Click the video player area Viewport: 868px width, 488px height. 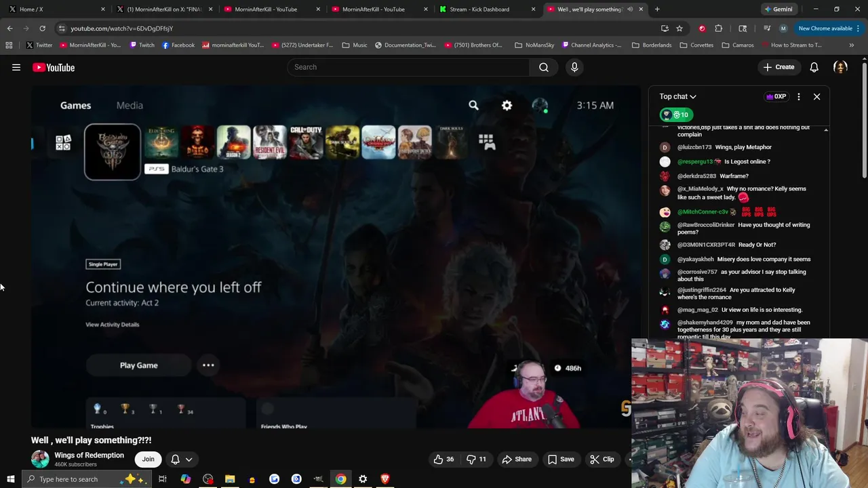tap(336, 258)
